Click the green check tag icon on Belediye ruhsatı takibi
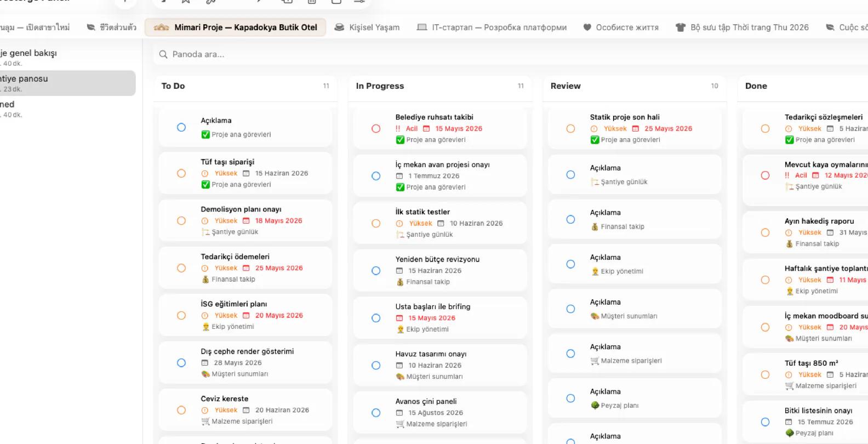The image size is (868, 444). click(400, 140)
